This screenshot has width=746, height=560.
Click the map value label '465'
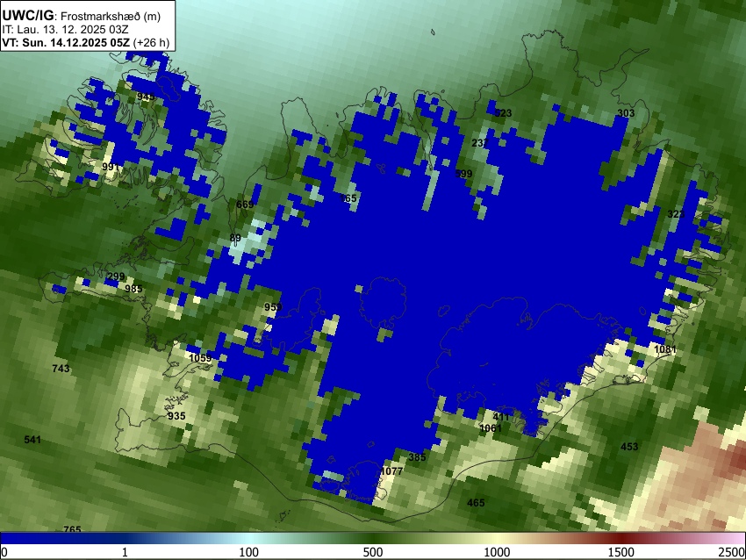coord(476,503)
